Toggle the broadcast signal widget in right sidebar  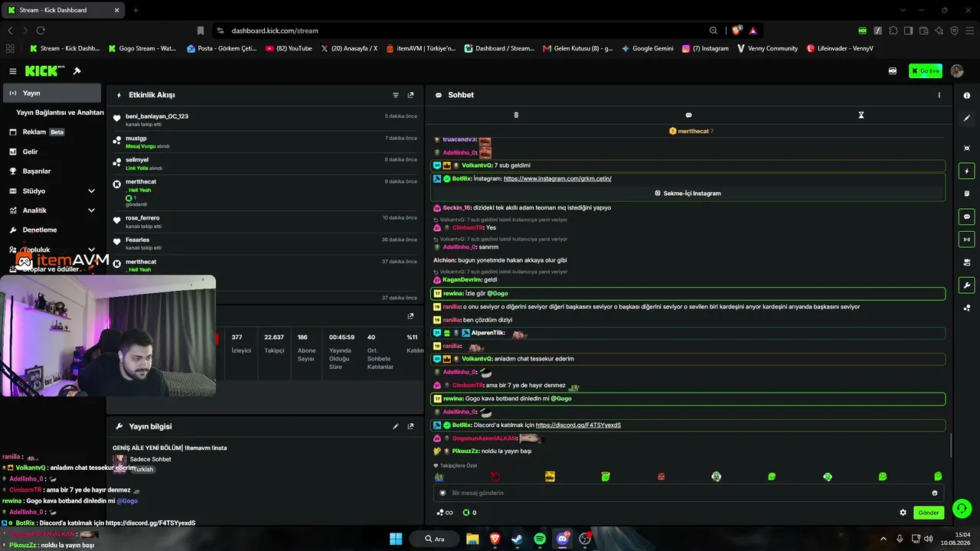click(x=967, y=240)
